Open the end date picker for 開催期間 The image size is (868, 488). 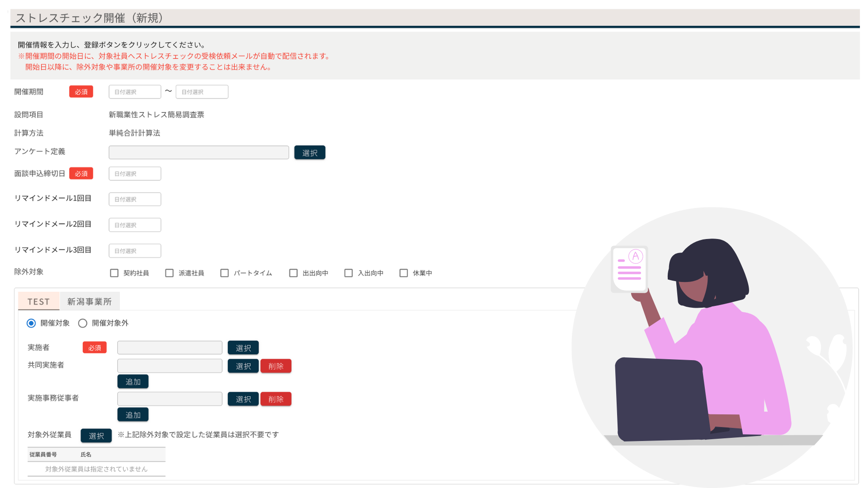(x=202, y=92)
